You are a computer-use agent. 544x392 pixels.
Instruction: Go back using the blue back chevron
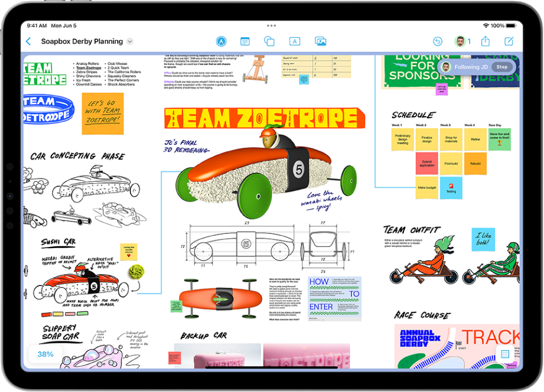(x=28, y=41)
